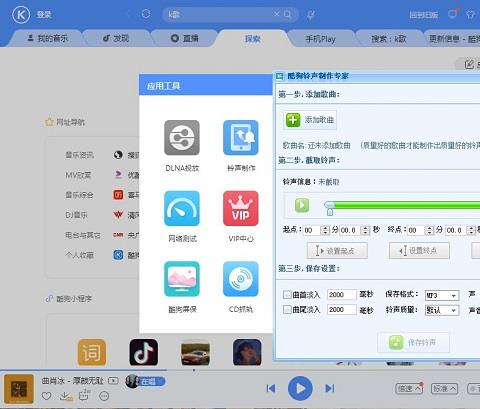Click the DJ音乐 navigation category

click(x=76, y=215)
